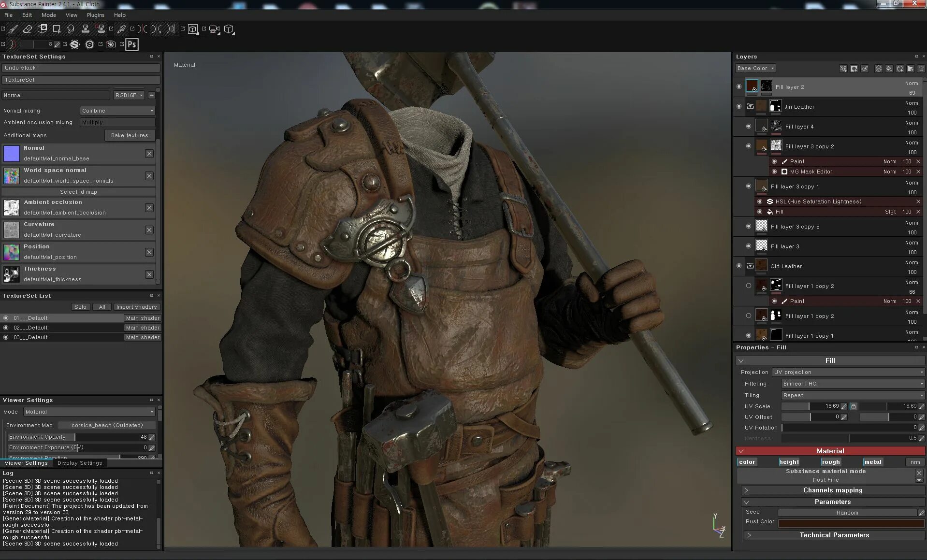Add a new folder in Layers panel
This screenshot has height=560, width=927.
(x=911, y=69)
